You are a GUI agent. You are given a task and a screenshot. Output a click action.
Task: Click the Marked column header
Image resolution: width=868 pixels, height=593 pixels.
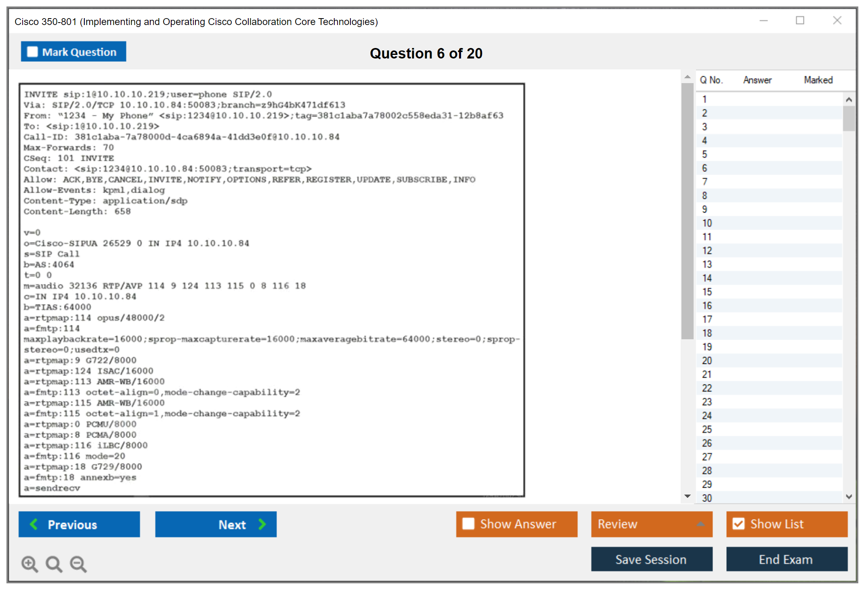click(818, 80)
